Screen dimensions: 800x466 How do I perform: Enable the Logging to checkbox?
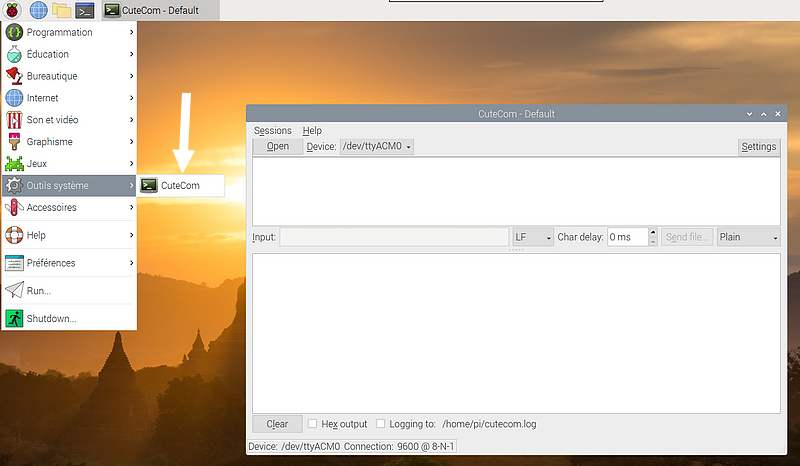pos(380,424)
